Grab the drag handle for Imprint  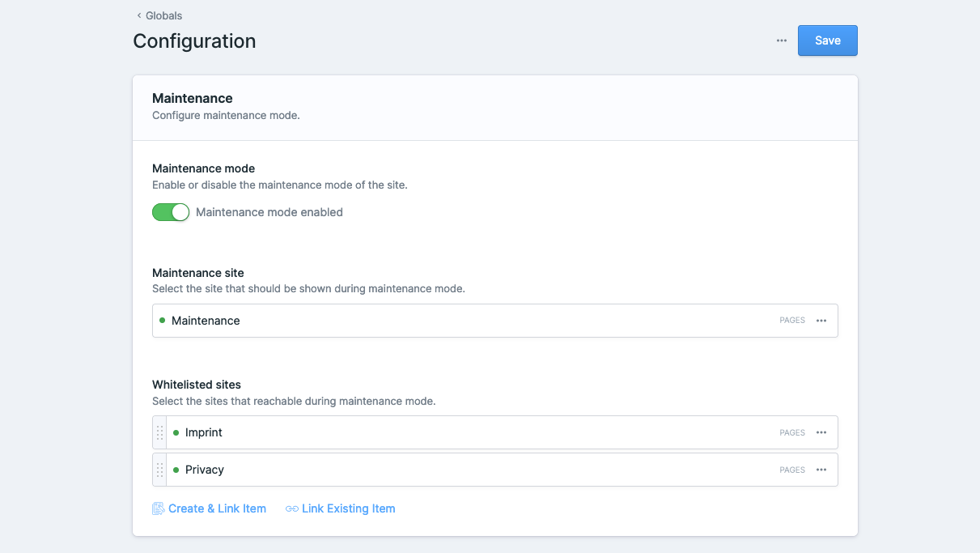point(159,432)
